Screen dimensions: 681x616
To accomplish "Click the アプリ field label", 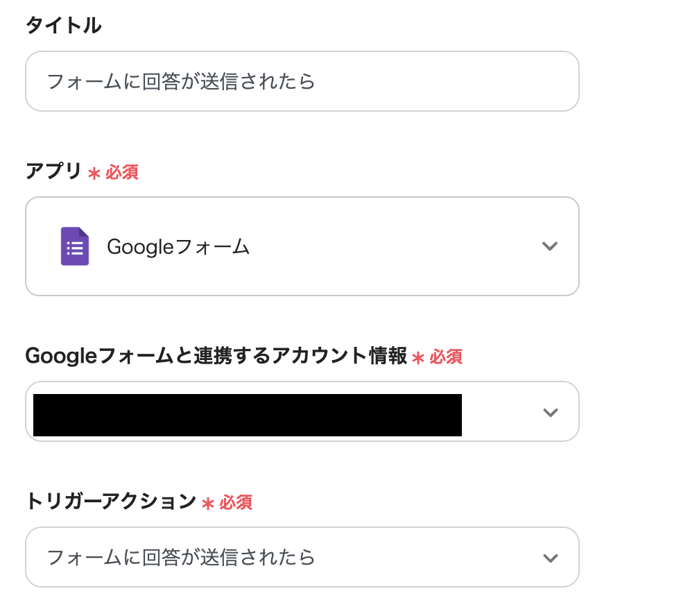I will pos(53,171).
